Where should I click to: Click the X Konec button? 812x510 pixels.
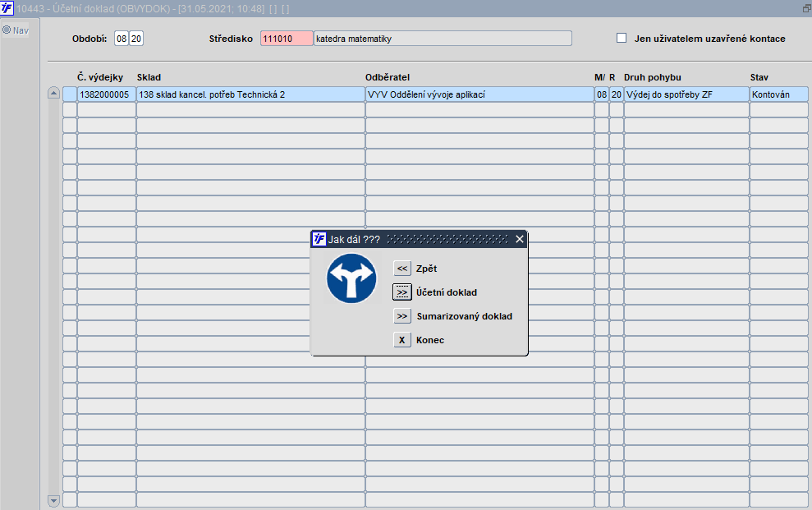pos(401,340)
